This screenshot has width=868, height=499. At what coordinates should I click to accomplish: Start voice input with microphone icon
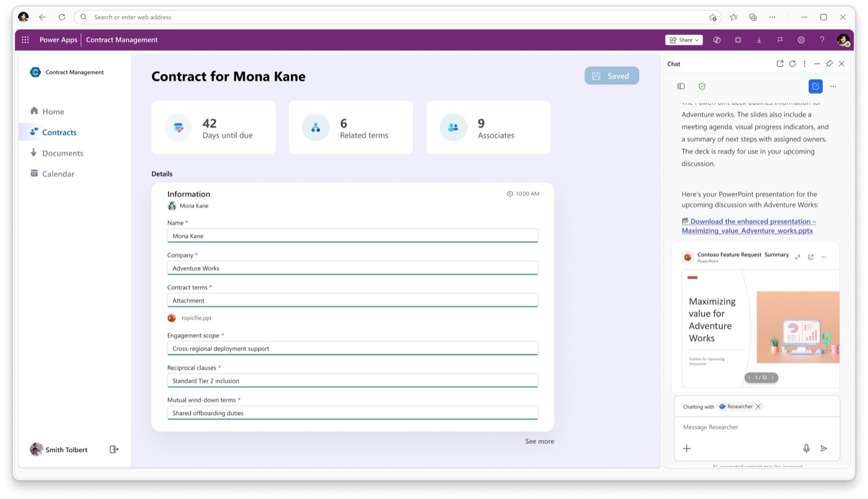point(806,448)
